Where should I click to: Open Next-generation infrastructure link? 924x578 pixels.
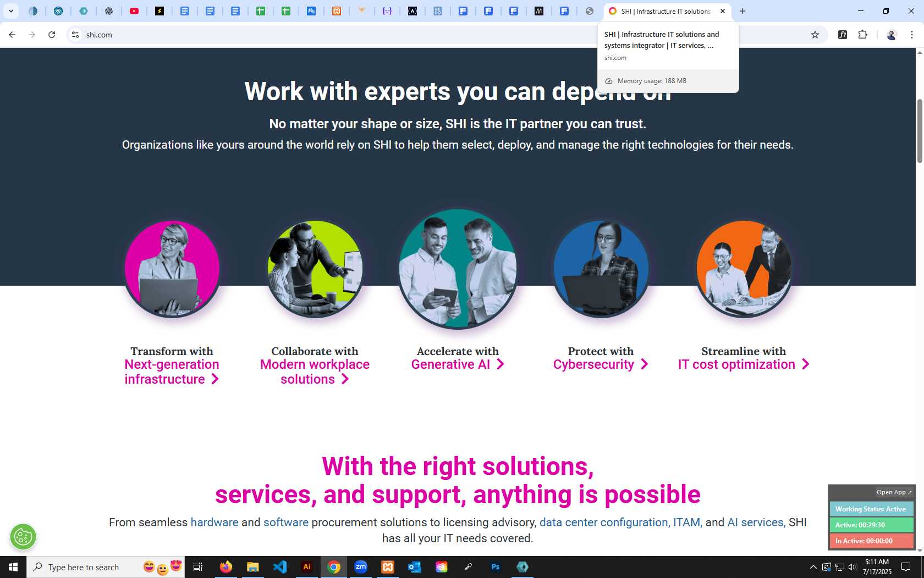[x=172, y=372]
